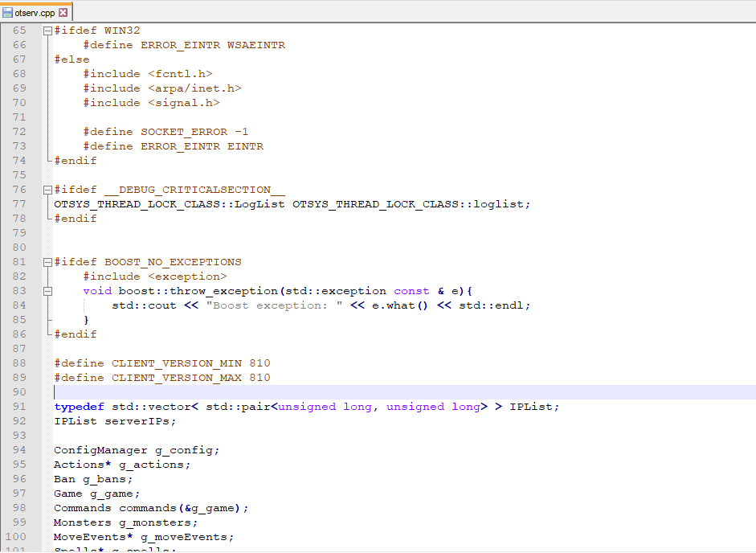Click IPList; at end of line 91
Image resolution: width=756 pixels, height=553 pixels.
[535, 407]
